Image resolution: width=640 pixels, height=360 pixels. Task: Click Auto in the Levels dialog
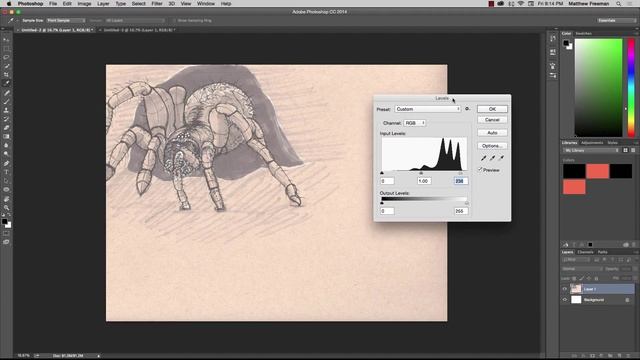[492, 133]
